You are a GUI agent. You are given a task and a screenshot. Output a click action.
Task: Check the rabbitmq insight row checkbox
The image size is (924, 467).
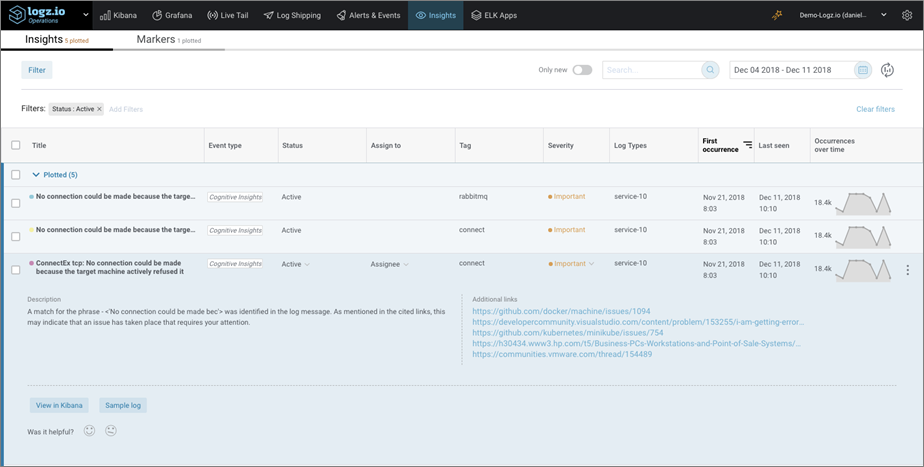tap(16, 203)
